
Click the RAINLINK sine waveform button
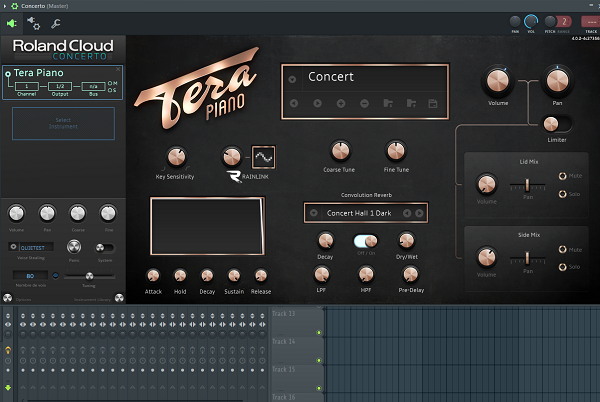click(263, 157)
